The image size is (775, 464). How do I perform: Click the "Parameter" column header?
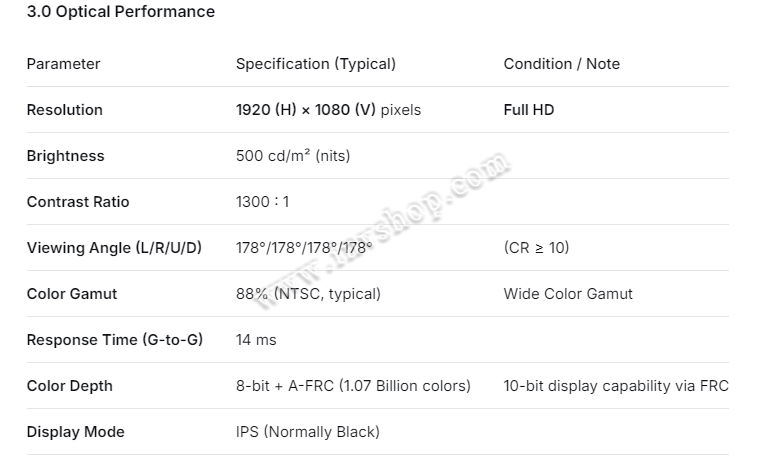[x=63, y=64]
